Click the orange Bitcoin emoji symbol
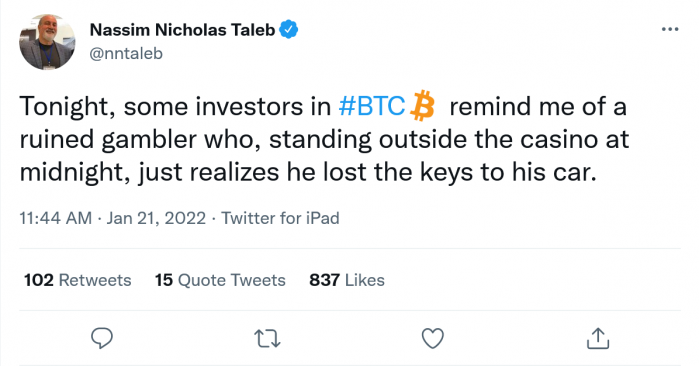Image resolution: width=700 pixels, height=366 pixels. [x=422, y=106]
